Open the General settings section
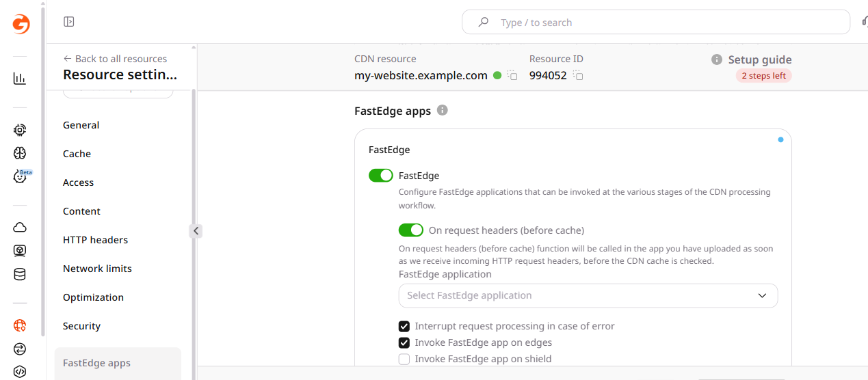This screenshot has height=380, width=868. coord(81,125)
